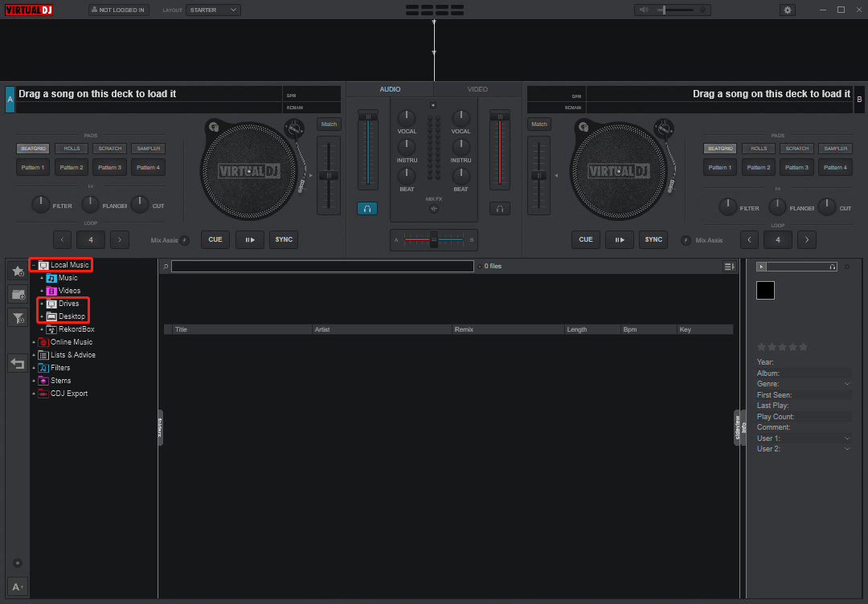
Task: Click the filter folder icon in sidebar
Action: coord(17,317)
